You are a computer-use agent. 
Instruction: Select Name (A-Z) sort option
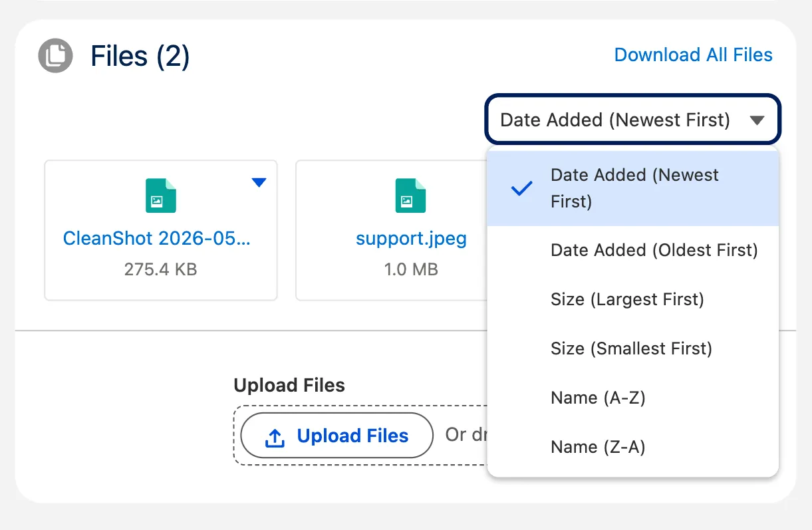tap(633, 398)
